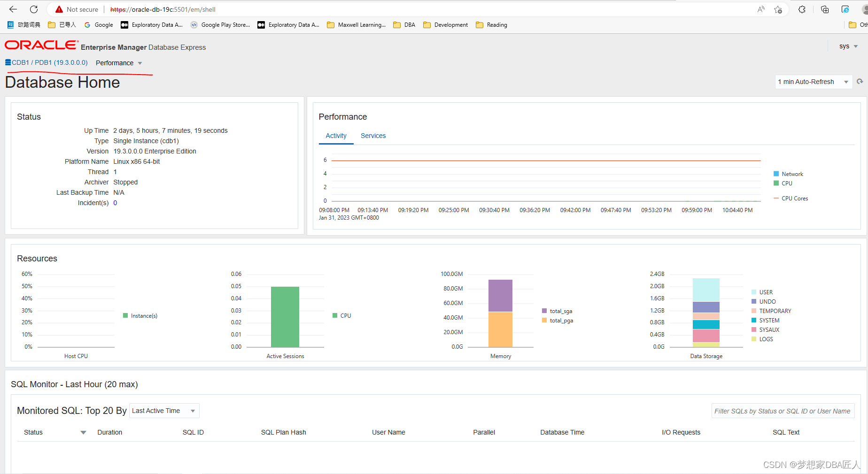Open Maxwell Learning bookmark folder
The width and height of the screenshot is (868, 474).
pyautogui.click(x=356, y=25)
